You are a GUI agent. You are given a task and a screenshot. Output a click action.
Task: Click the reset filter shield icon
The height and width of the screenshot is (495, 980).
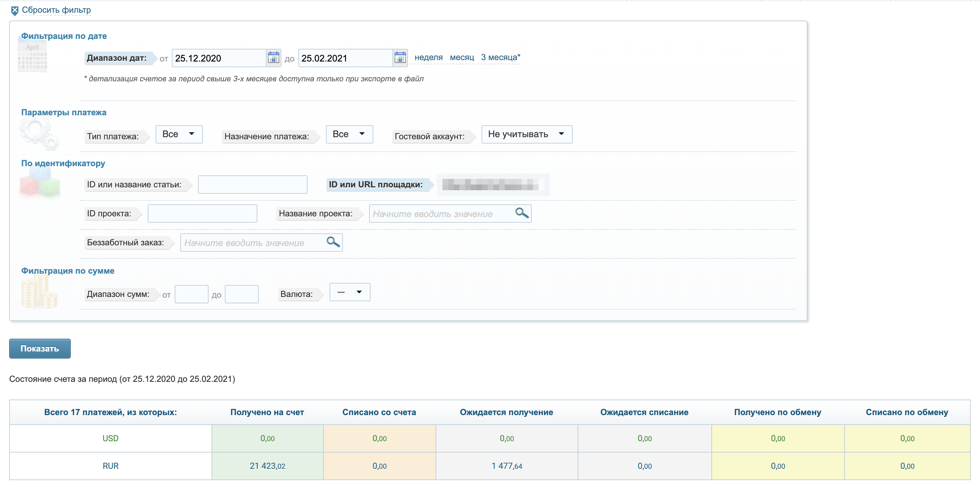tap(14, 11)
